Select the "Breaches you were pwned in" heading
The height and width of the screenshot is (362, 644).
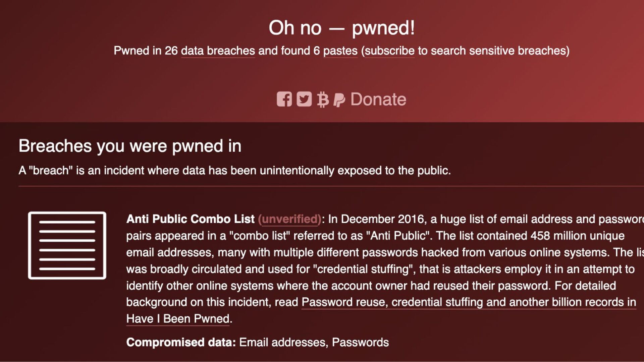click(130, 146)
